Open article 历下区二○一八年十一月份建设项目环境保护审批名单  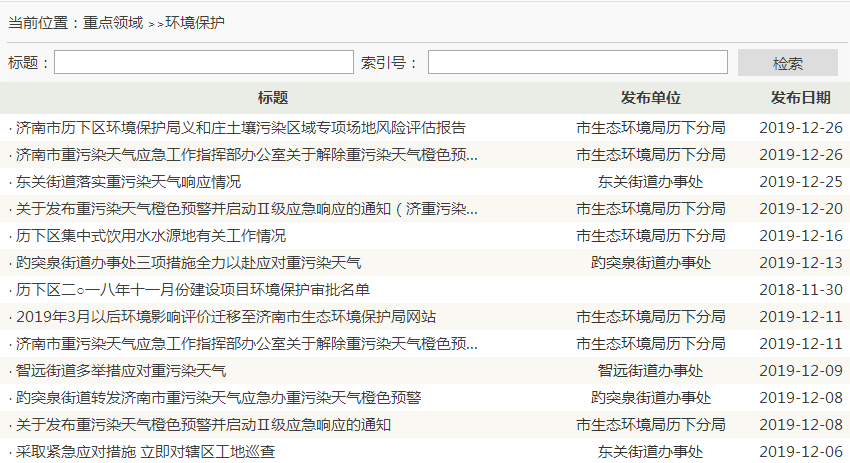pos(192,290)
